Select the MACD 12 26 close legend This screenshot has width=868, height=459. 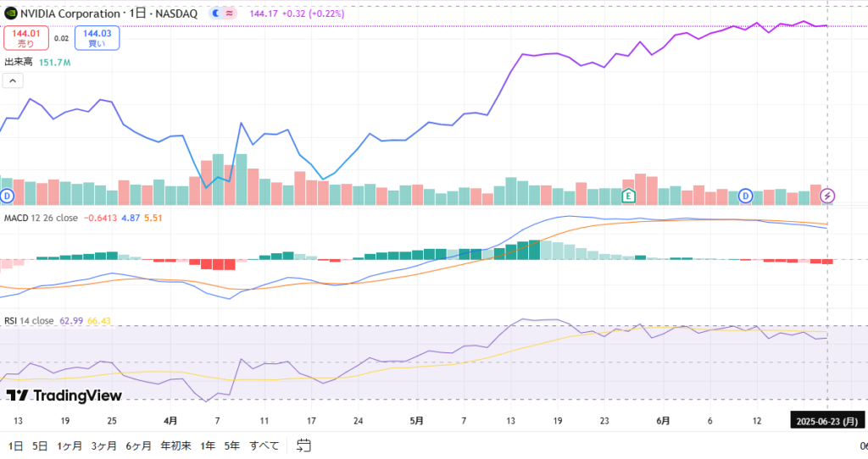click(x=41, y=218)
